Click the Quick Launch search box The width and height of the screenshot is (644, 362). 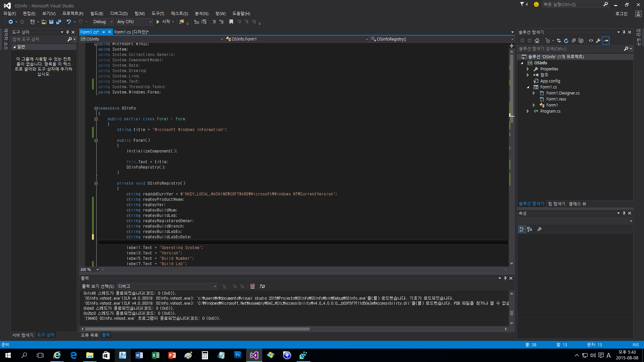(x=575, y=4)
